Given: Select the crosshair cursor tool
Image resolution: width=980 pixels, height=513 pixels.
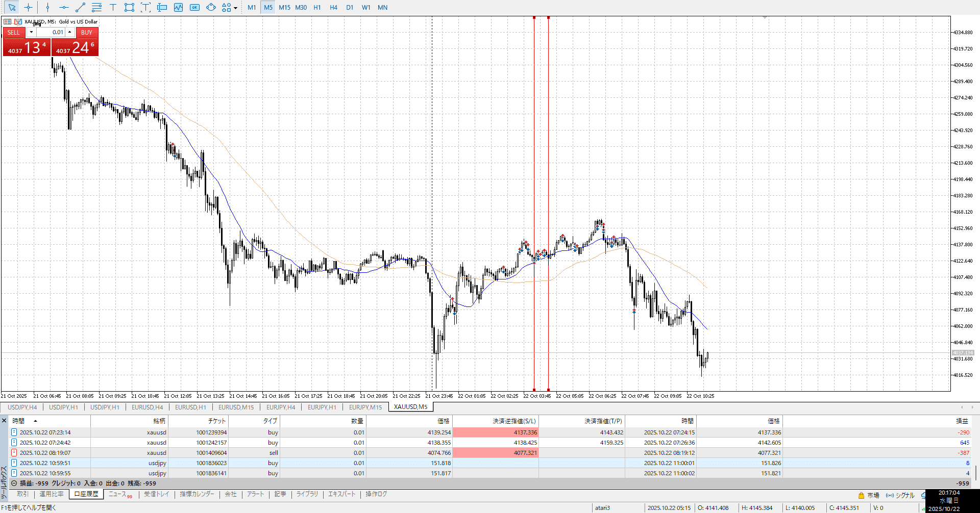Looking at the screenshot, I should [28, 7].
